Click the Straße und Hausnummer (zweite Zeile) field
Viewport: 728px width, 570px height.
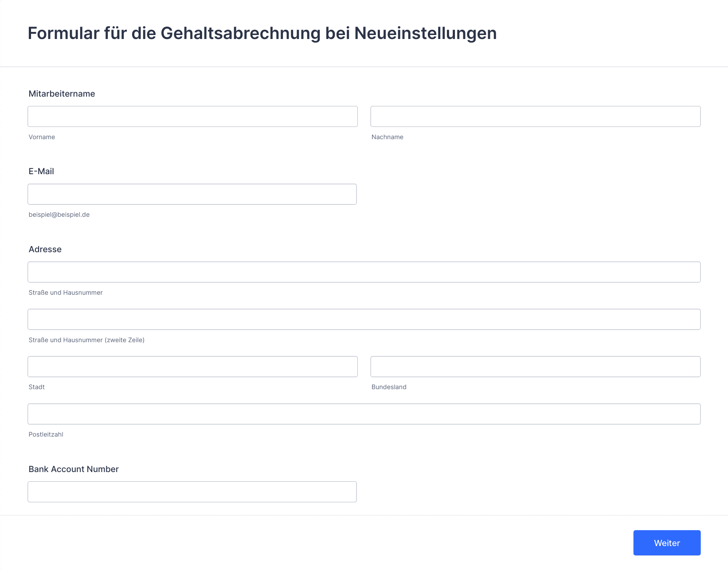[x=364, y=320]
